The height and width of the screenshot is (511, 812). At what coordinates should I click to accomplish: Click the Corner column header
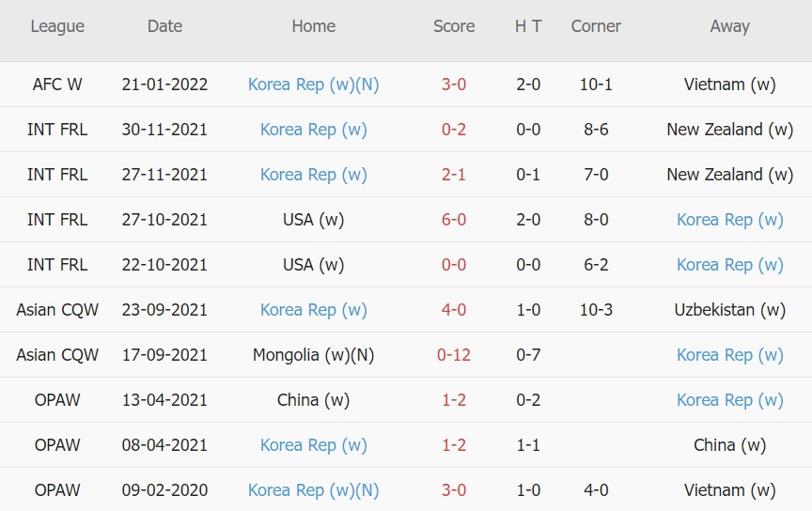[596, 26]
